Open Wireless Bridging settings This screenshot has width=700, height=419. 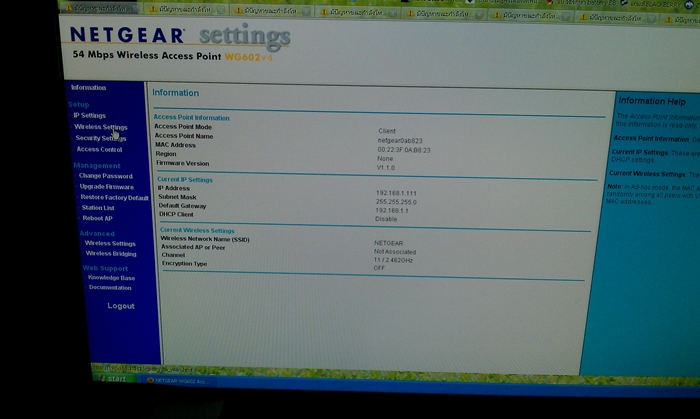point(110,254)
